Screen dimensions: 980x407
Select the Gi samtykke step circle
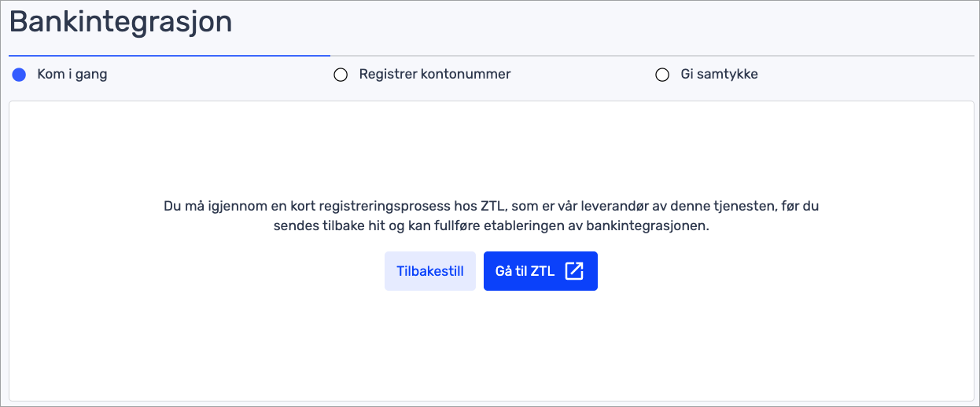(x=662, y=75)
